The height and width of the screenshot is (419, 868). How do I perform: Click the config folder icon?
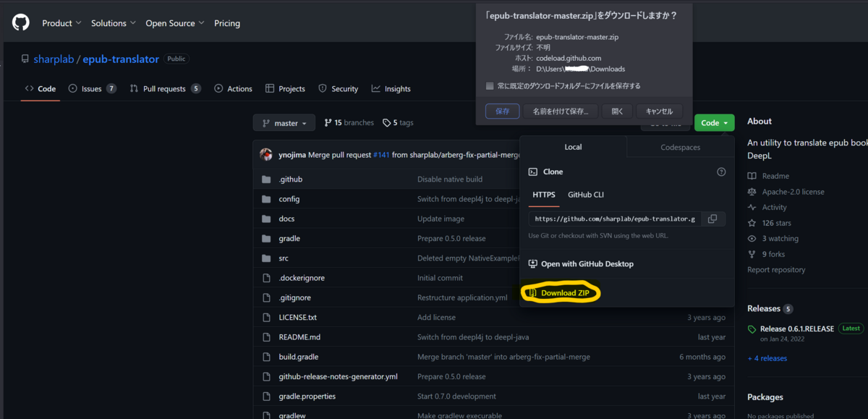(x=265, y=199)
